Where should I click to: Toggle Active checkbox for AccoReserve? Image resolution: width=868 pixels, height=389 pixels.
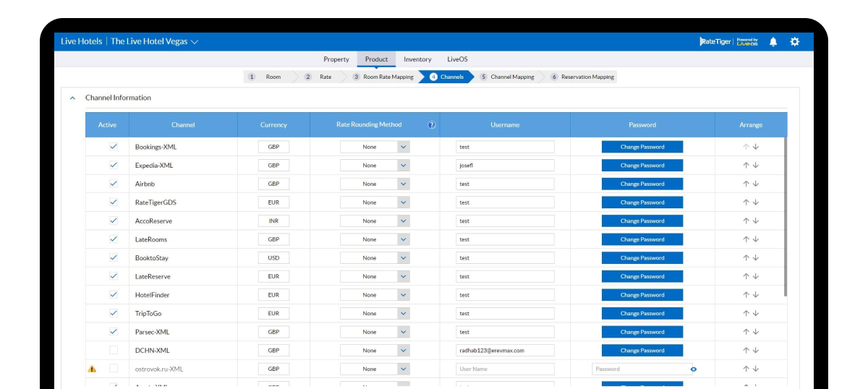114,221
